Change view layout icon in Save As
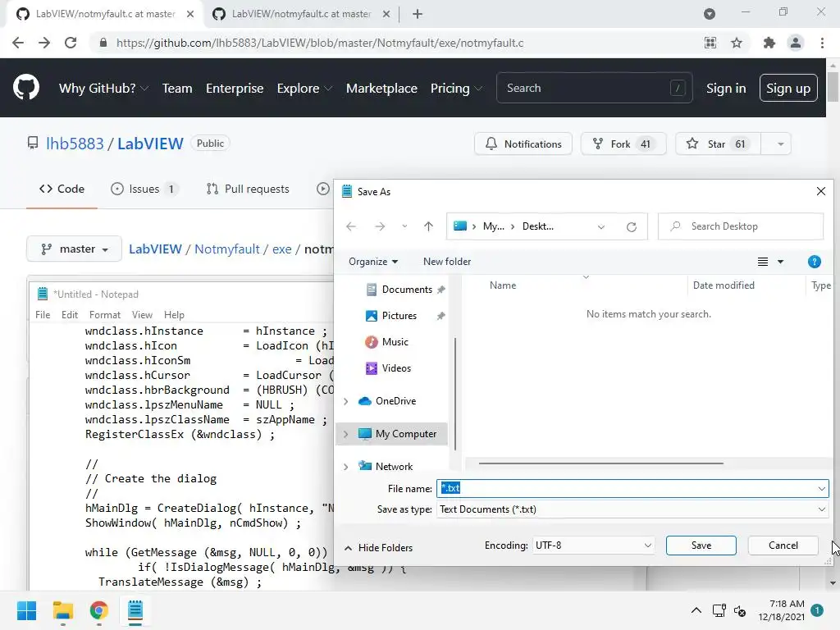This screenshot has width=840, height=630. pos(763,262)
